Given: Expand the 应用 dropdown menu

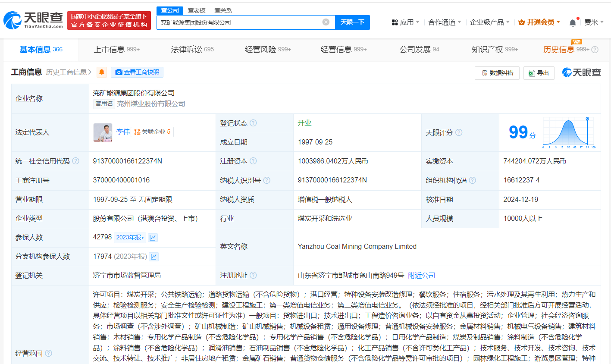Looking at the screenshot, I should [405, 22].
